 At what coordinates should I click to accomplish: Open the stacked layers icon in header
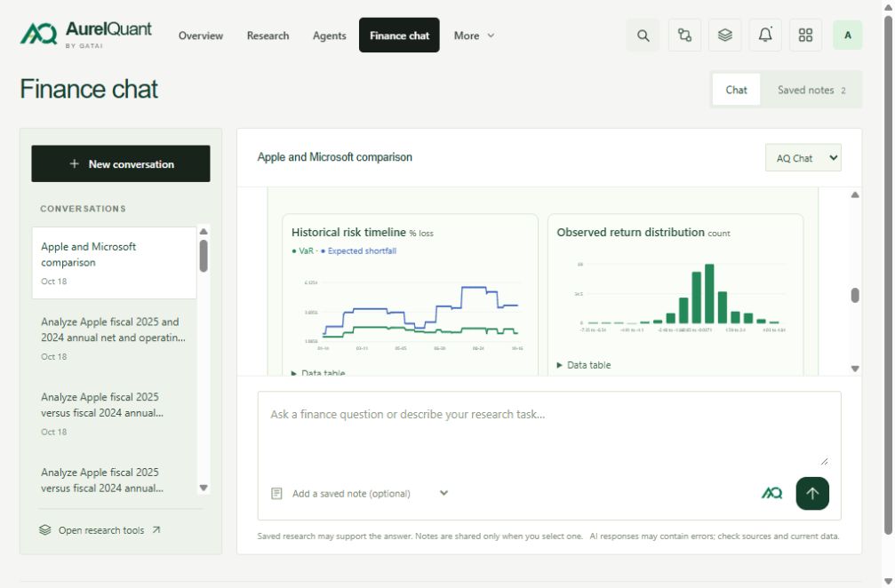tap(725, 36)
